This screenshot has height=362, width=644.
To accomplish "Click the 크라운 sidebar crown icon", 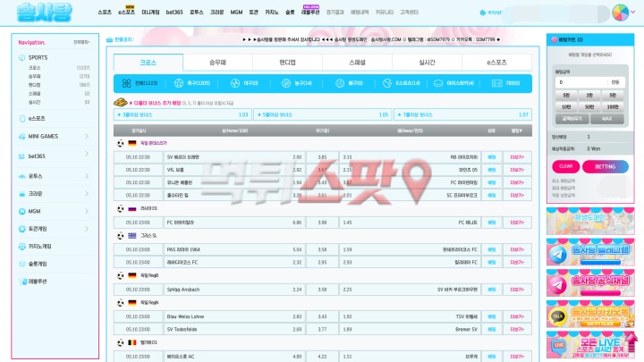I will click(x=22, y=194).
